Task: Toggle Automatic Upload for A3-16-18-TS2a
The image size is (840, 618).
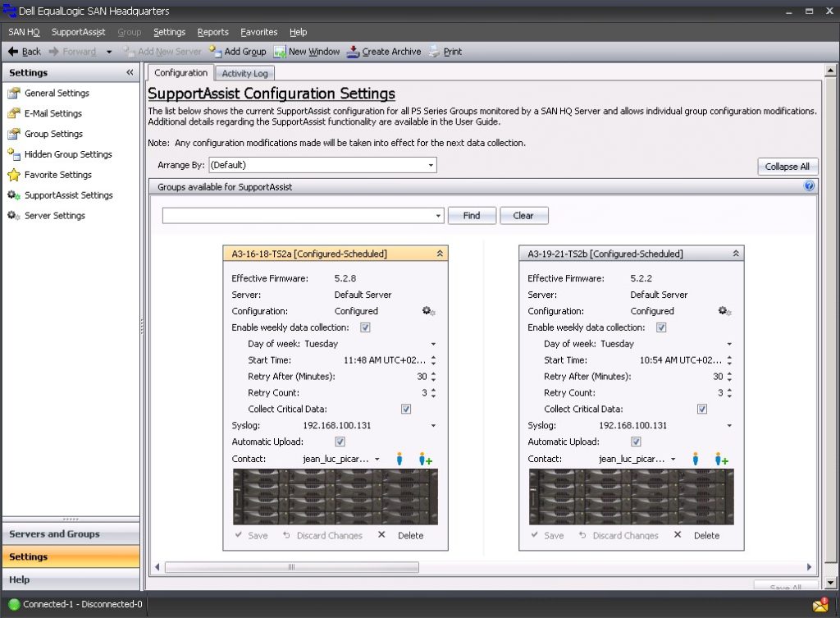Action: pos(340,442)
